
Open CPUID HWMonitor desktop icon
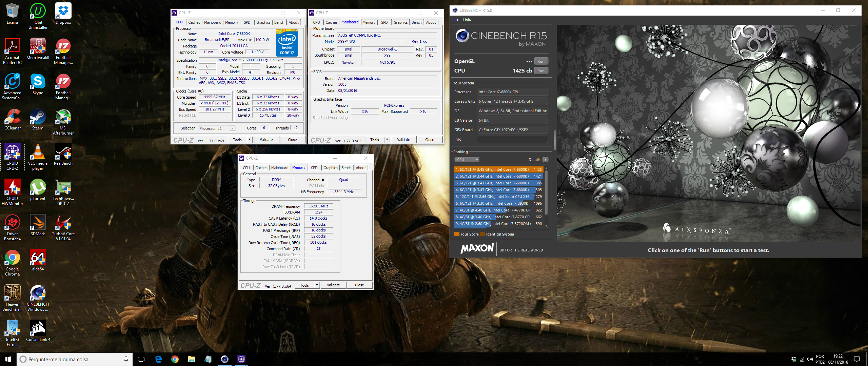(x=12, y=192)
